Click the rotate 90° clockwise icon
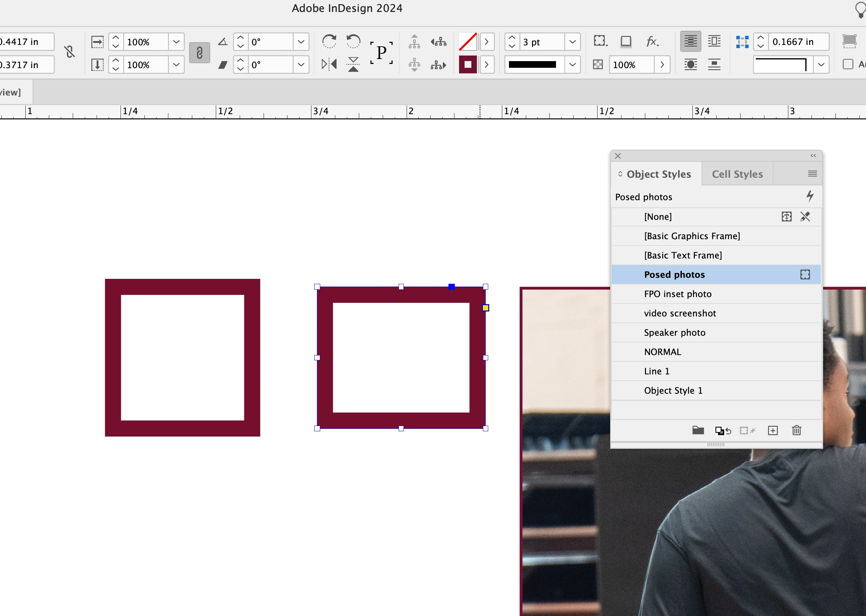The image size is (866, 616). point(329,41)
